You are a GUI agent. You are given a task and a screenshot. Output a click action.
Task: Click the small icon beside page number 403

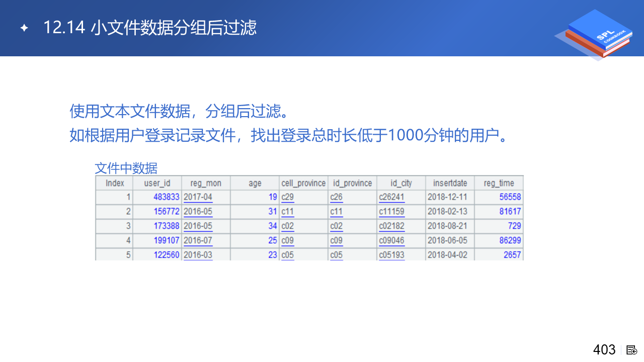(x=632, y=350)
